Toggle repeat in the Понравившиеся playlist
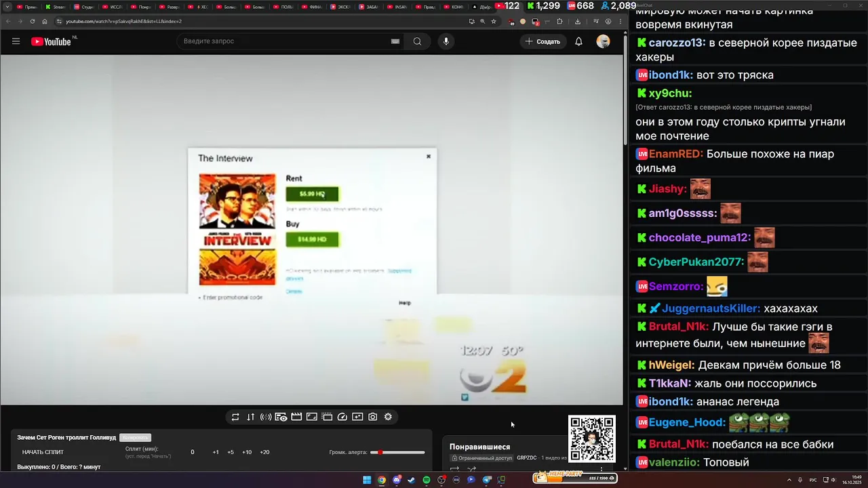Screen dimensions: 868x488 tap(455, 469)
